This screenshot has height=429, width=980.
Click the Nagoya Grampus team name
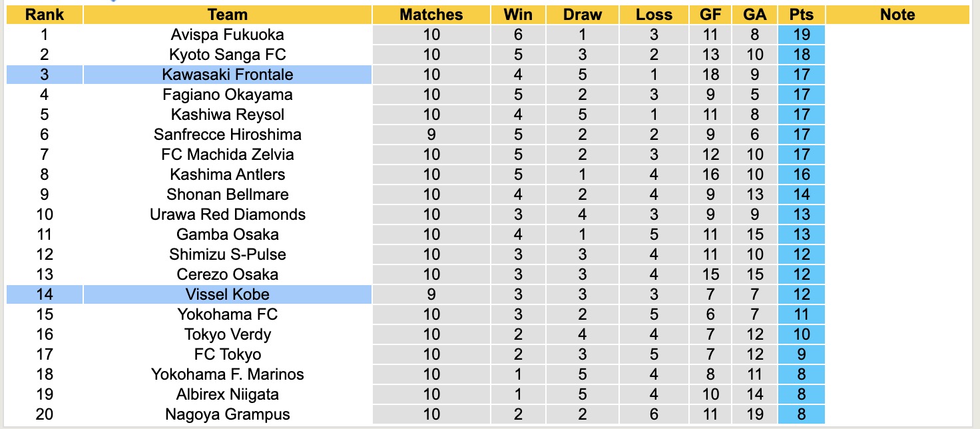click(227, 414)
